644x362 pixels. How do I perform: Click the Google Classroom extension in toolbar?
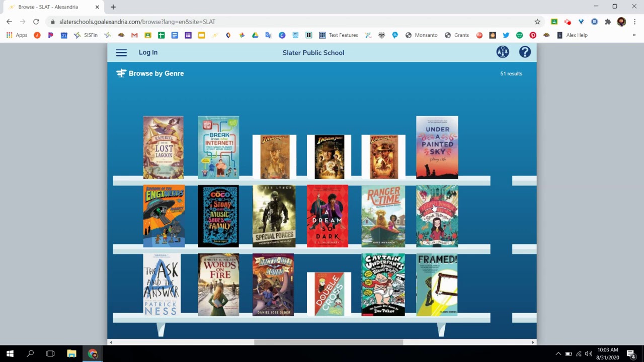coord(554,22)
